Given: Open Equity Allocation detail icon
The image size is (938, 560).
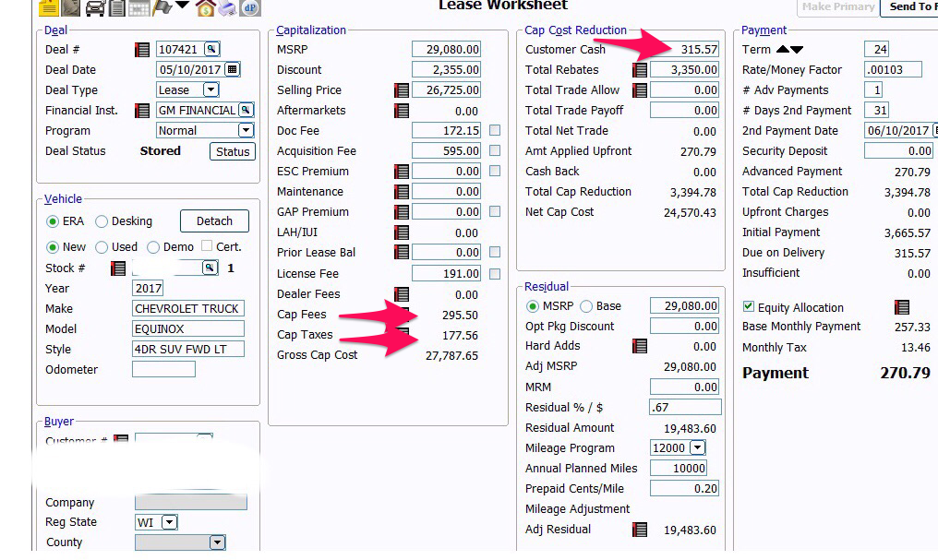Looking at the screenshot, I should [901, 308].
